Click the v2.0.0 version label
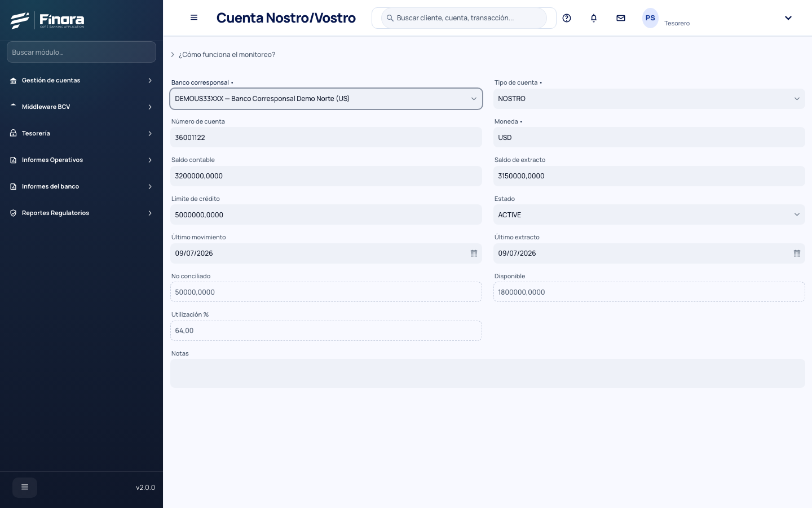Screen dimensions: 812x508 [x=145, y=488]
